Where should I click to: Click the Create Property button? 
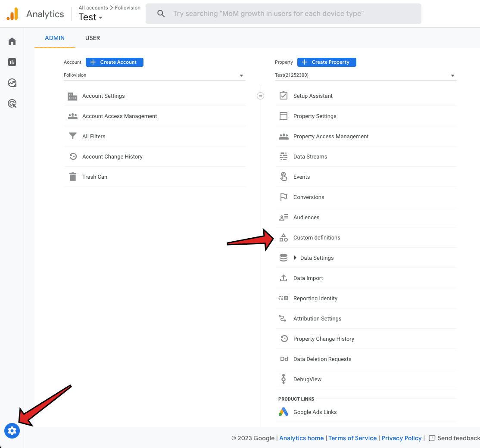click(x=327, y=62)
